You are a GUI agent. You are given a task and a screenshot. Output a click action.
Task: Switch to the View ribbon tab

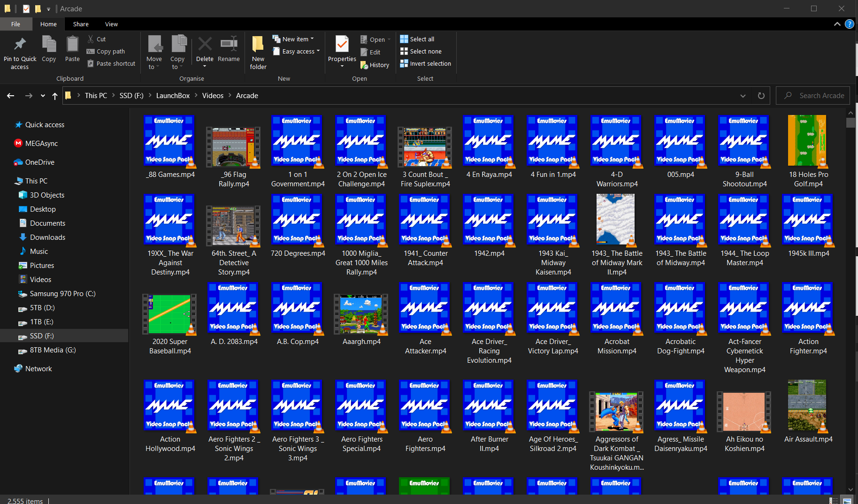pos(111,24)
